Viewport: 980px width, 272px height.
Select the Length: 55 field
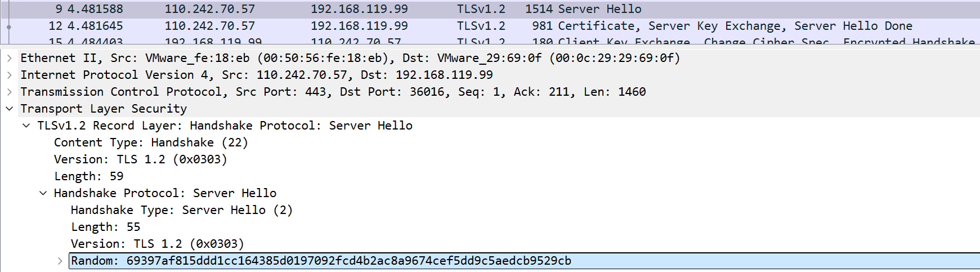[x=106, y=227]
